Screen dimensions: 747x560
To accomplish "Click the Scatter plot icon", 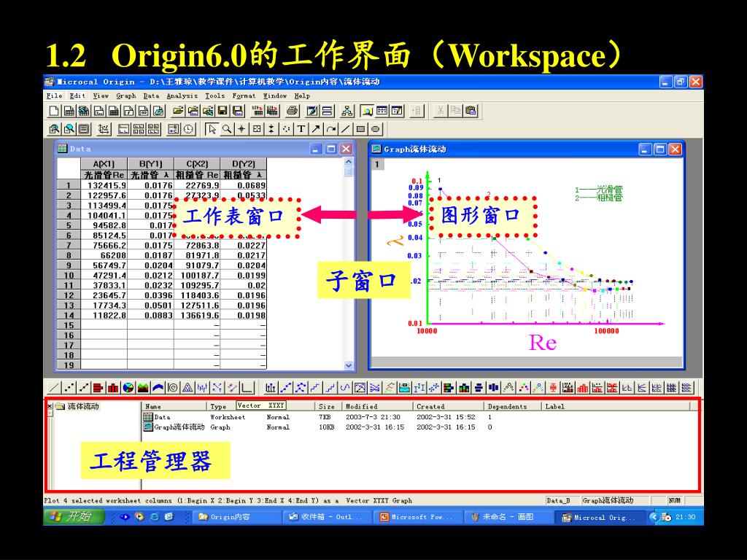I will [x=69, y=388].
